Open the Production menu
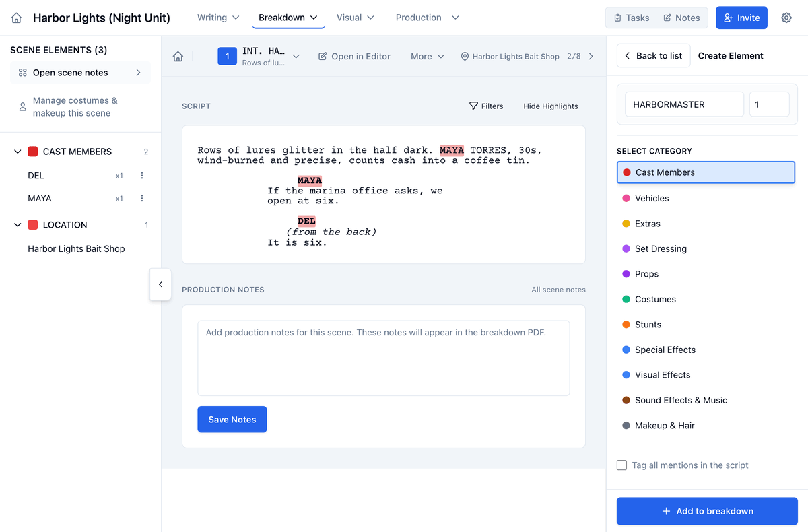 [428, 18]
